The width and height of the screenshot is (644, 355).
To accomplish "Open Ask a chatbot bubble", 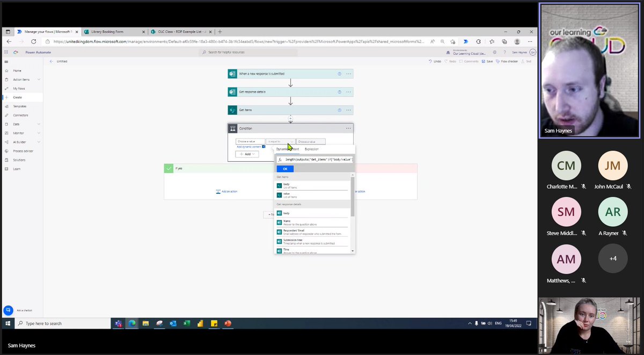I will [x=8, y=310].
